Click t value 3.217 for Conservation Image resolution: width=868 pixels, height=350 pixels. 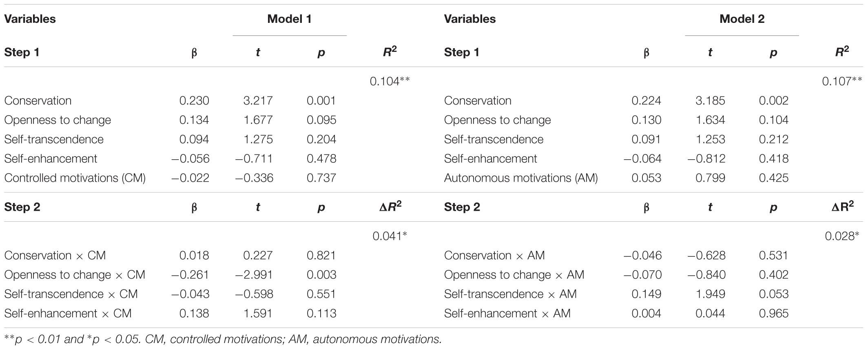point(258,100)
